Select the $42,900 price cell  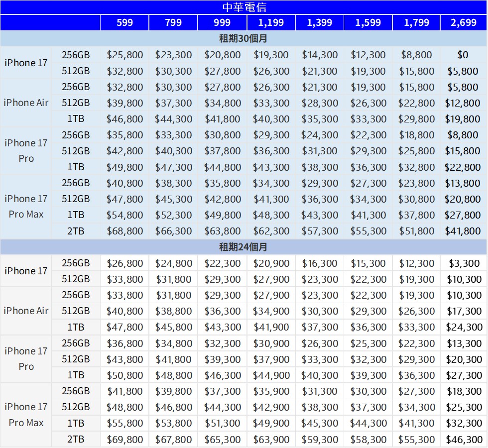271,407
